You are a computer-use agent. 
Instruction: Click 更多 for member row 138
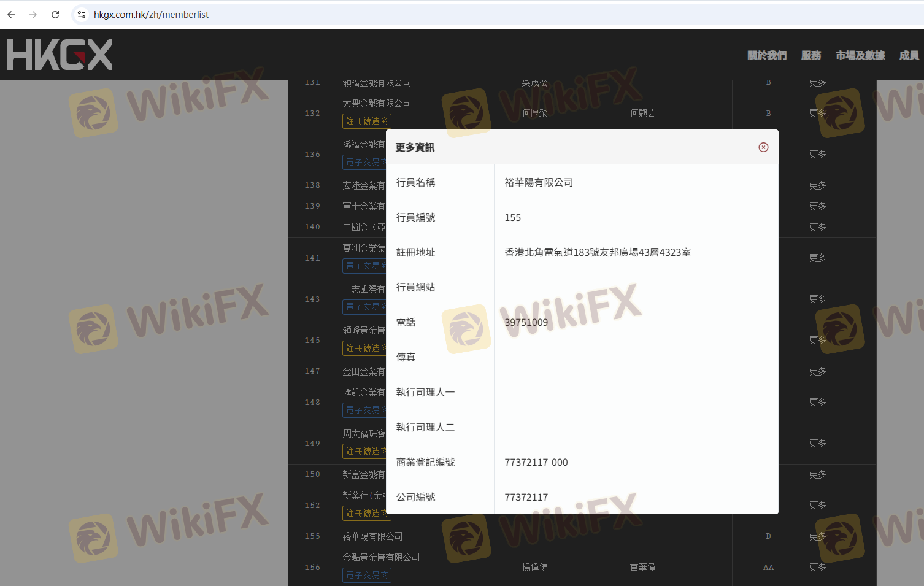coord(818,185)
